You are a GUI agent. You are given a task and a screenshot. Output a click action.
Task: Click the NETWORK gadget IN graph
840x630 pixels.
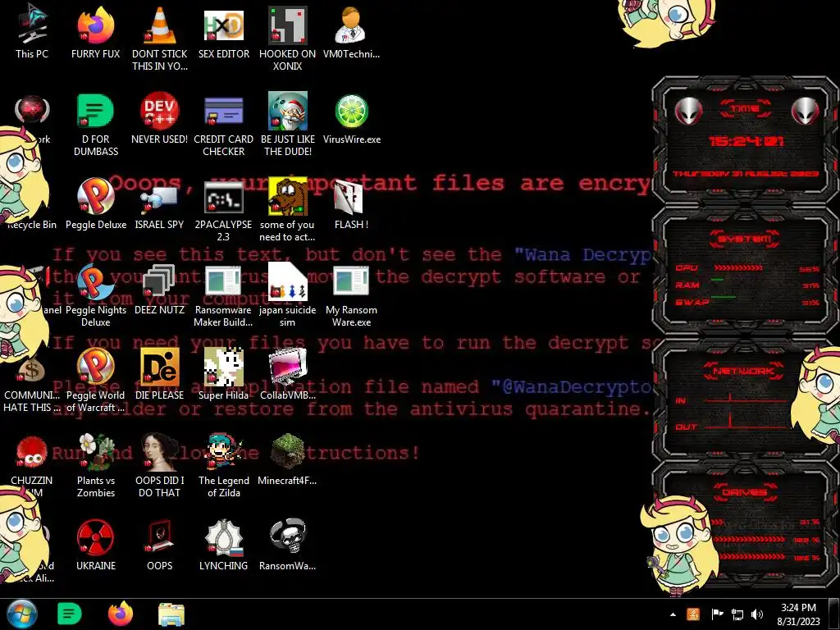745,399
